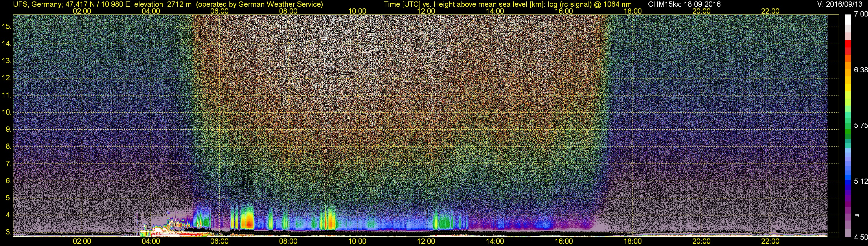Click the lower time axis '20:00' tick label
Screen dimensions: 868x246
tap(702, 241)
